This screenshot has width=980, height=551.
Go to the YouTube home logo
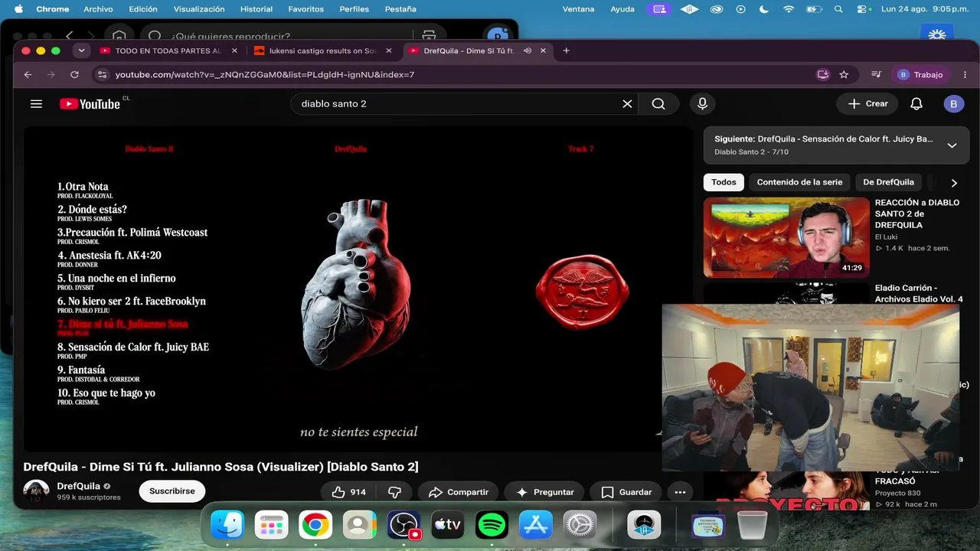[x=90, y=104]
